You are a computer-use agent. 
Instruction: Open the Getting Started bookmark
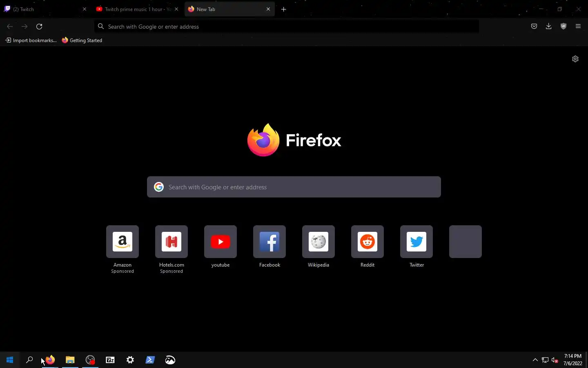(x=82, y=40)
